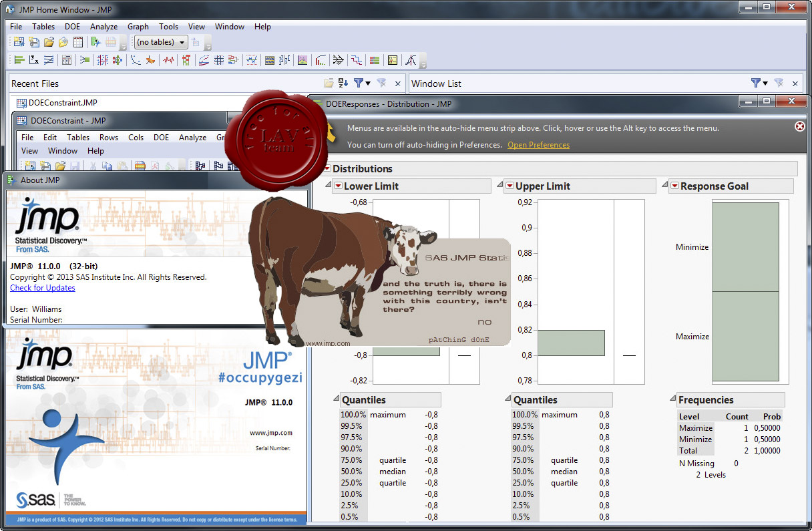Open folder icon in Recent Files header
812x531 pixels.
[x=329, y=83]
